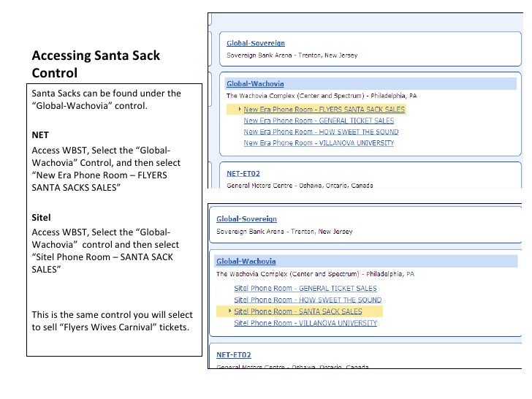Select New Era Phone Room FLYERS SANTA SACK SALES
Image resolution: width=532 pixels, height=399 pixels.
(x=324, y=110)
